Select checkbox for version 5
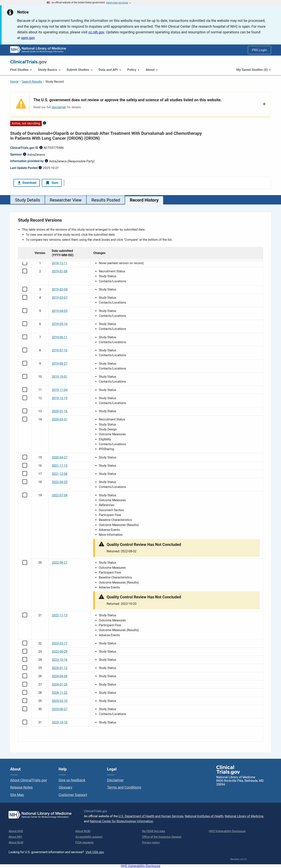281x868 pixels. tap(25, 311)
